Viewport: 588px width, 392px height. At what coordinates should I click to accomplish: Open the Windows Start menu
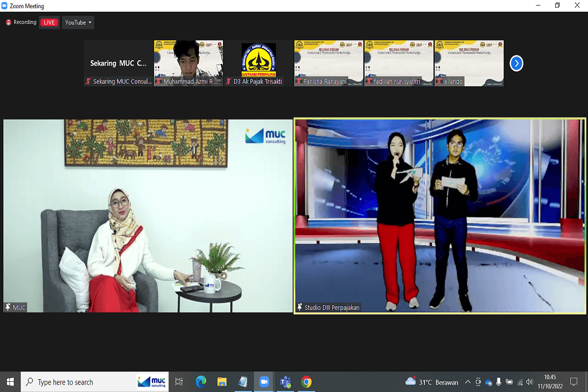(x=10, y=382)
